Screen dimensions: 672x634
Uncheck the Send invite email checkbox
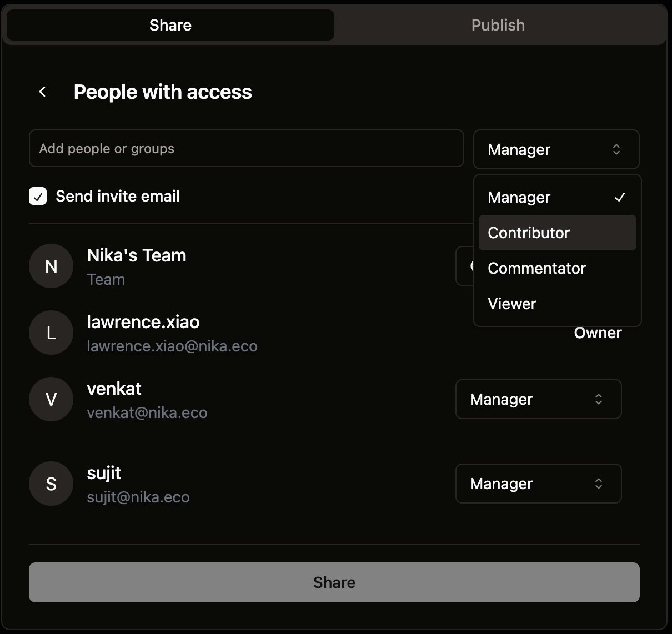coord(37,196)
